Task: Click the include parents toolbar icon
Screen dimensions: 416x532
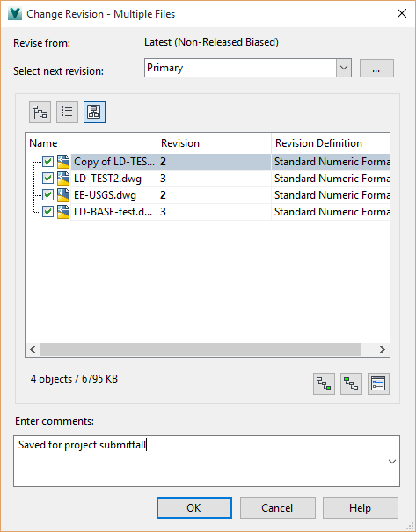Action: point(351,383)
